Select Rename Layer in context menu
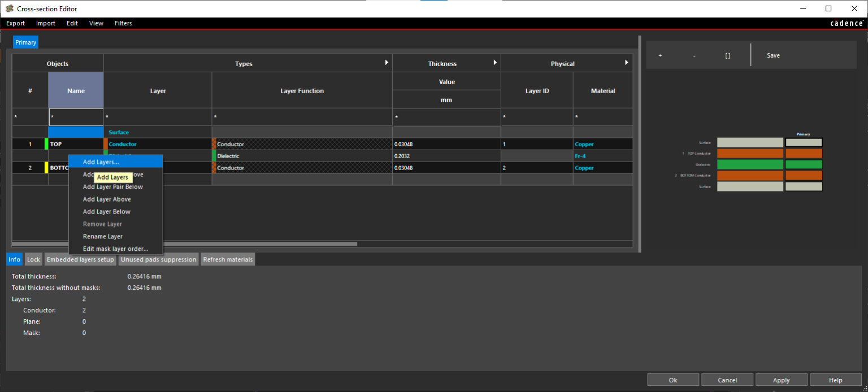Viewport: 868px width, 392px height. click(103, 237)
